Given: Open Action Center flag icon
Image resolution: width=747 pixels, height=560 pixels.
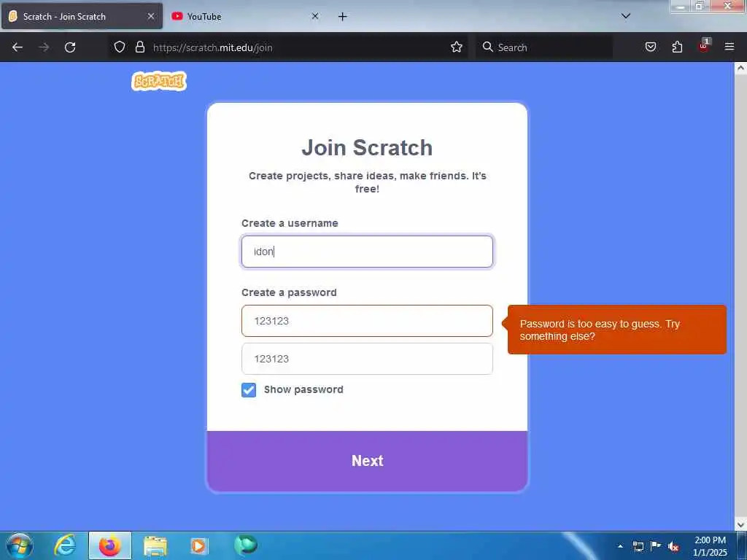Looking at the screenshot, I should click(x=656, y=545).
